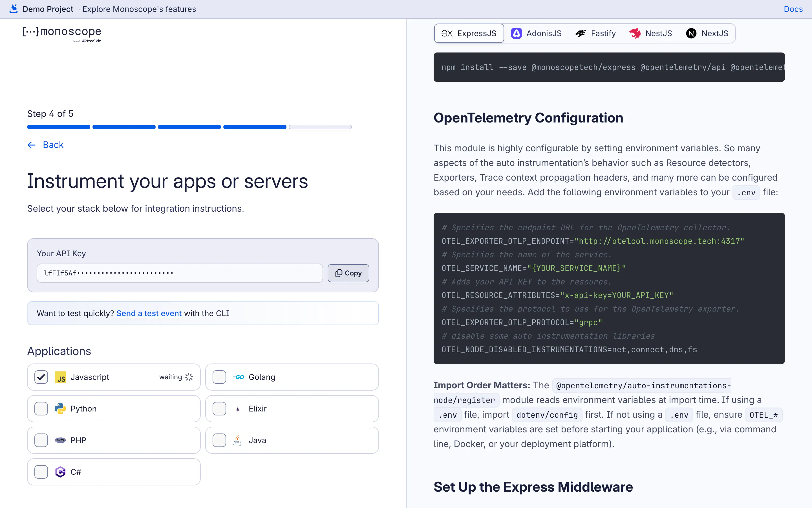Click the Javascript JS logo icon
812x508 pixels.
(x=60, y=377)
